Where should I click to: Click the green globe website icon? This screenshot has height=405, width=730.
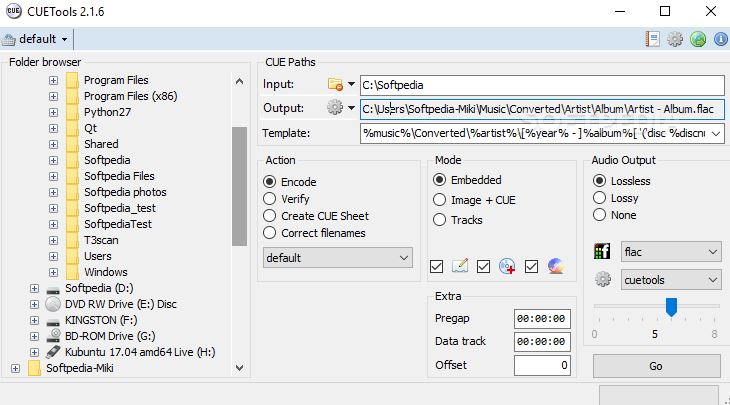tap(698, 39)
